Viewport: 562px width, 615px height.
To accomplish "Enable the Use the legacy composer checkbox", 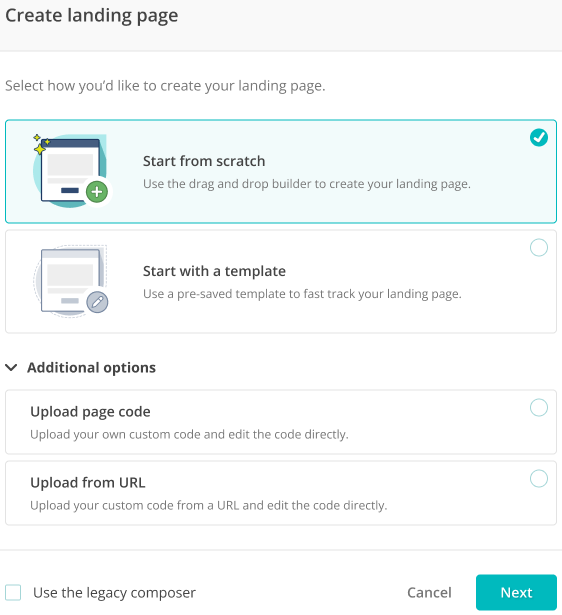I will (x=13, y=592).
